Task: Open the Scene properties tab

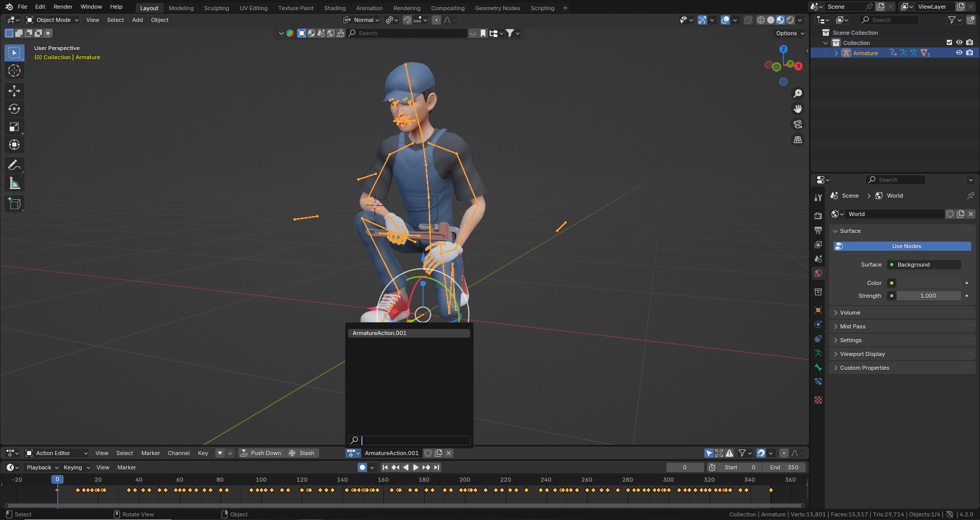Action: click(x=818, y=259)
